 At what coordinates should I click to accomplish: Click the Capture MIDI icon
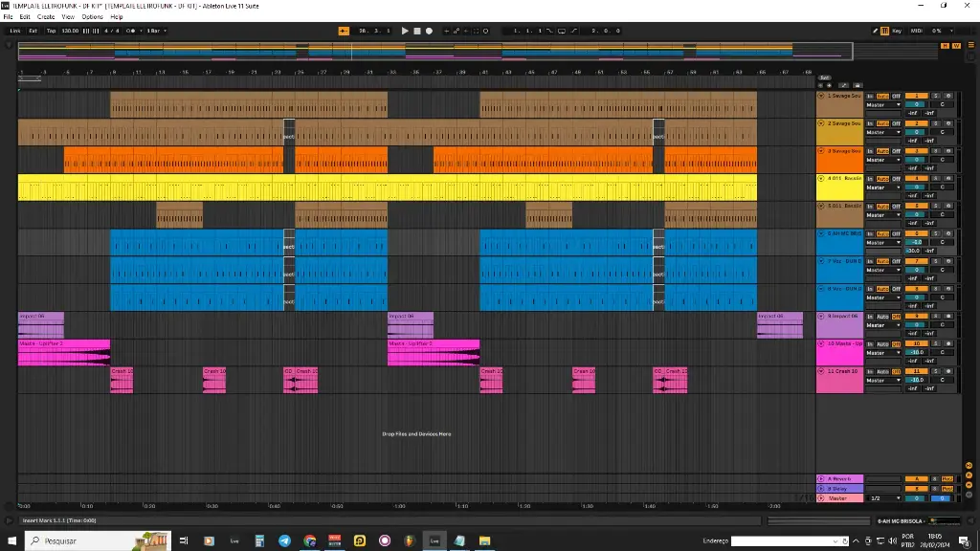coord(476,31)
